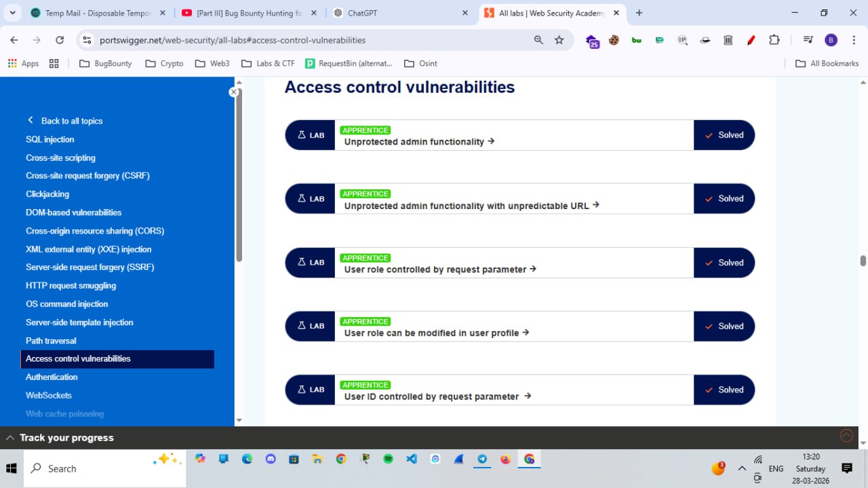Open User ID controlled by request parameter lab
The image size is (868, 488).
(x=437, y=396)
